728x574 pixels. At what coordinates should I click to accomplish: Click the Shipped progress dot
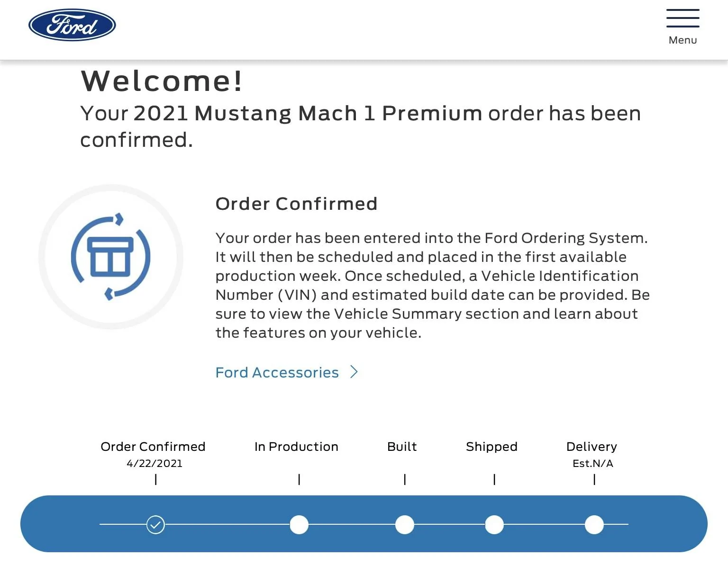tap(494, 524)
